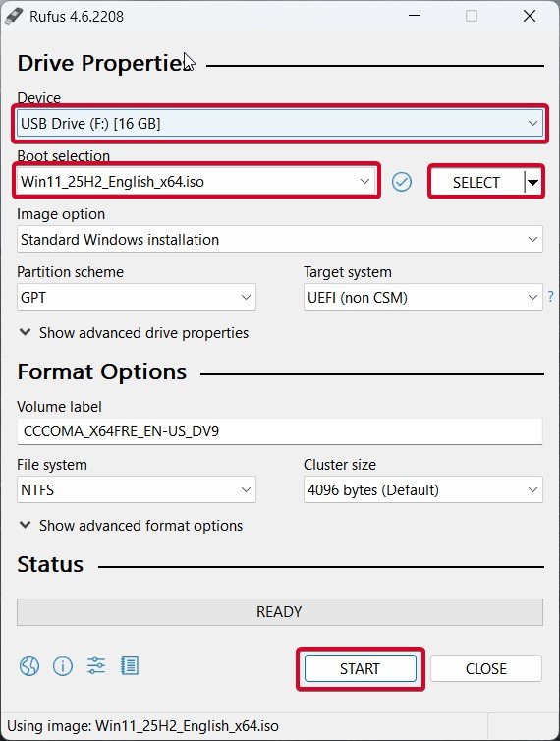The width and height of the screenshot is (560, 741).
Task: Click the ISO checksum checkmark icon
Action: (402, 182)
